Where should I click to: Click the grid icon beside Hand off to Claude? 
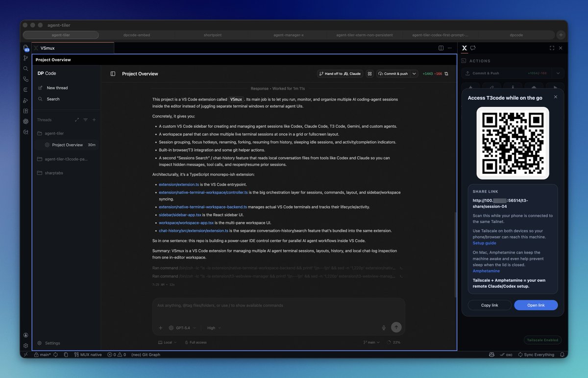pyautogui.click(x=370, y=73)
